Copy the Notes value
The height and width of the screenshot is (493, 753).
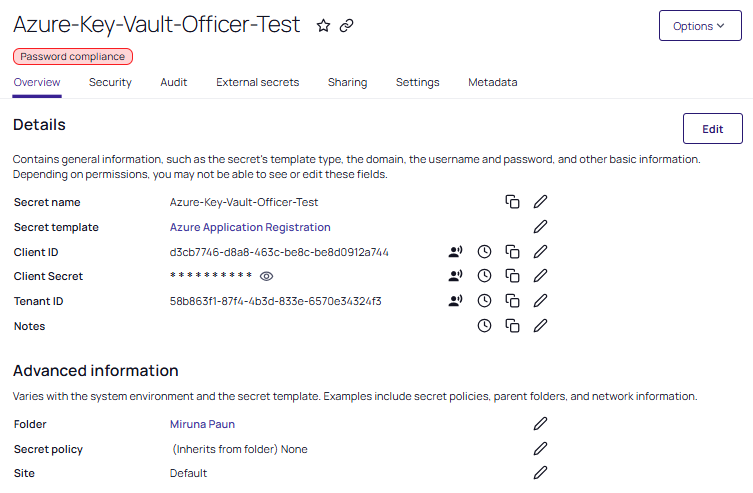point(512,326)
